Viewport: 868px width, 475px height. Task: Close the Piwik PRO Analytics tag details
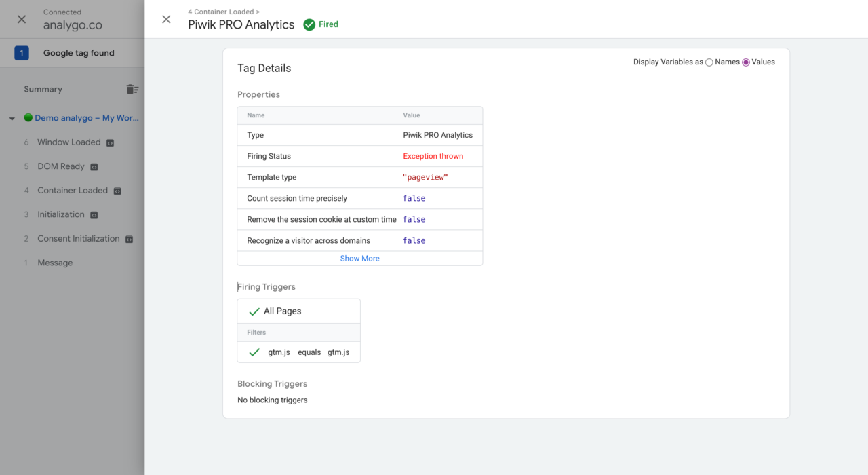pos(166,19)
